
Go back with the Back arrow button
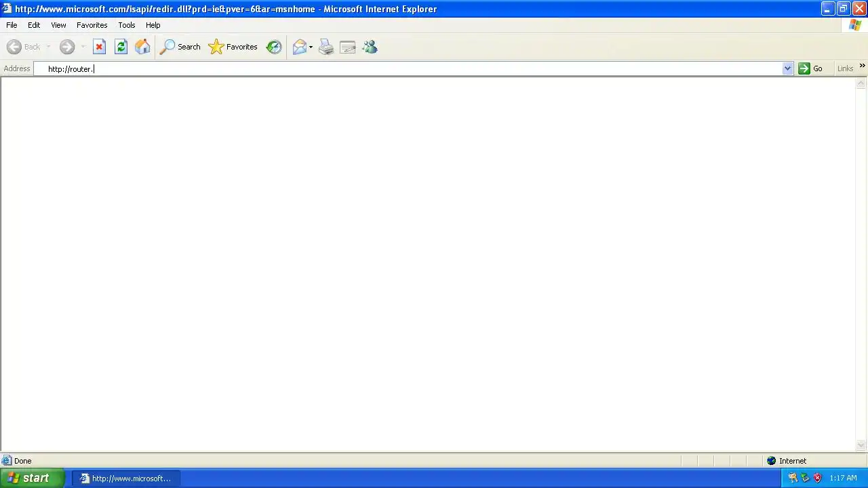(x=24, y=47)
